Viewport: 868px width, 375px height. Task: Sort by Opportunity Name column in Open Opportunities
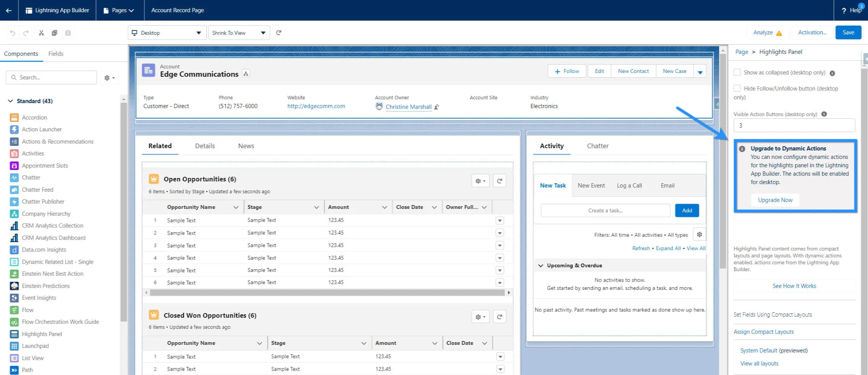coord(191,207)
